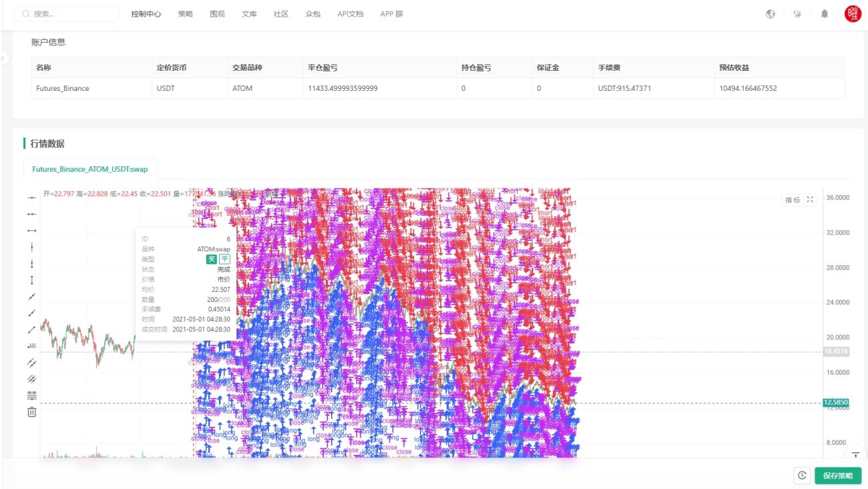This screenshot has height=489, width=868.
Task: Click the clock history icon at bottom
Action: 802,476
